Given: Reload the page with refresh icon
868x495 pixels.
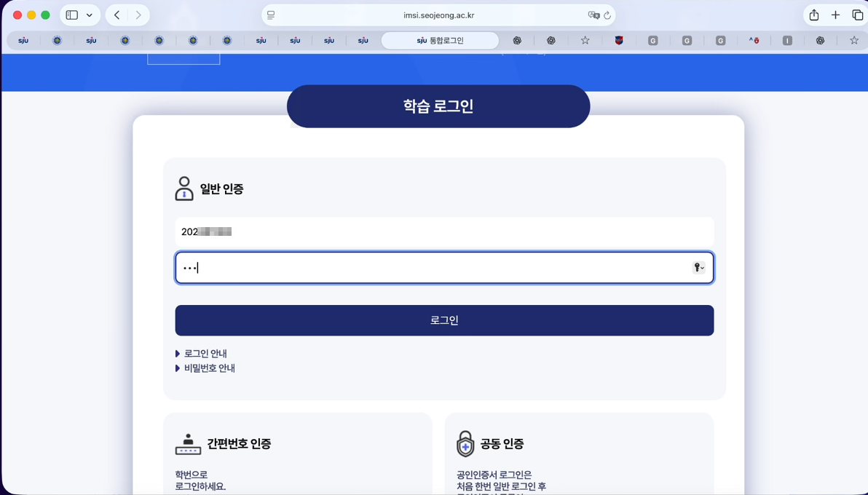Looking at the screenshot, I should point(607,15).
